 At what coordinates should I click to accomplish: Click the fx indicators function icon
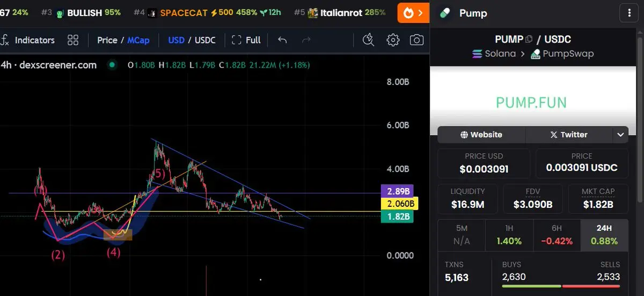click(x=5, y=40)
